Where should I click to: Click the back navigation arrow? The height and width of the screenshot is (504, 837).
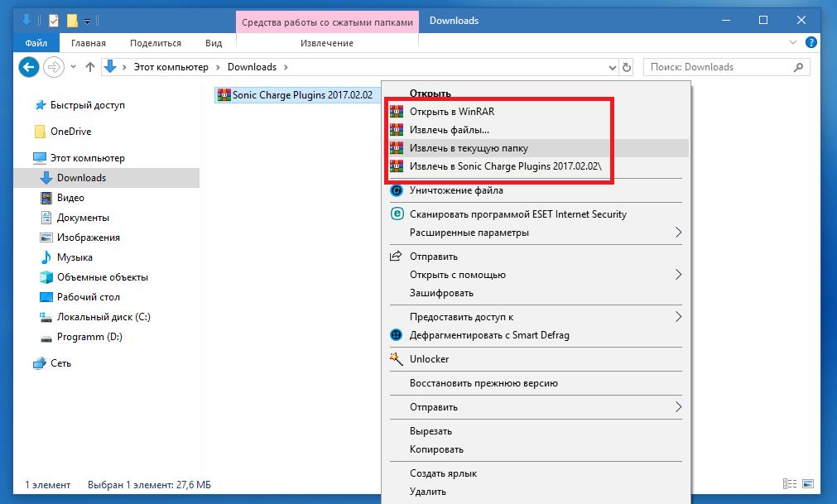tap(29, 67)
